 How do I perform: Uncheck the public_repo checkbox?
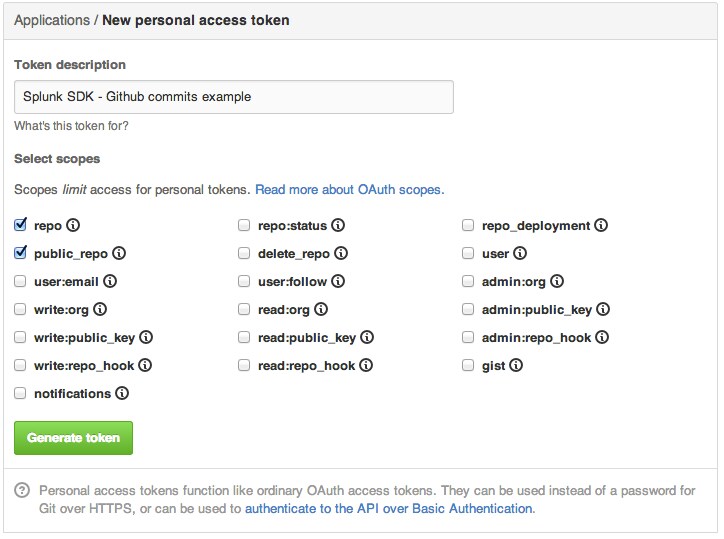pyautogui.click(x=20, y=253)
